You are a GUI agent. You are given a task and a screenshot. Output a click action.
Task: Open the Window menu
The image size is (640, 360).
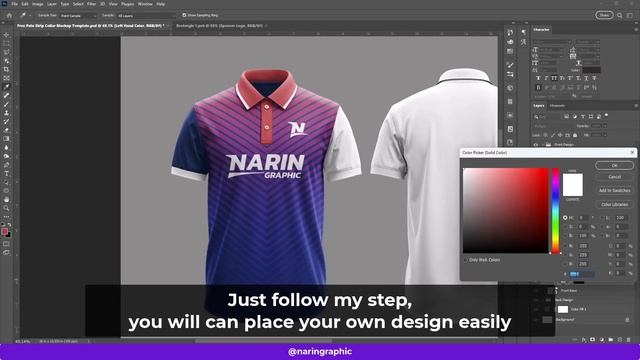(x=145, y=4)
